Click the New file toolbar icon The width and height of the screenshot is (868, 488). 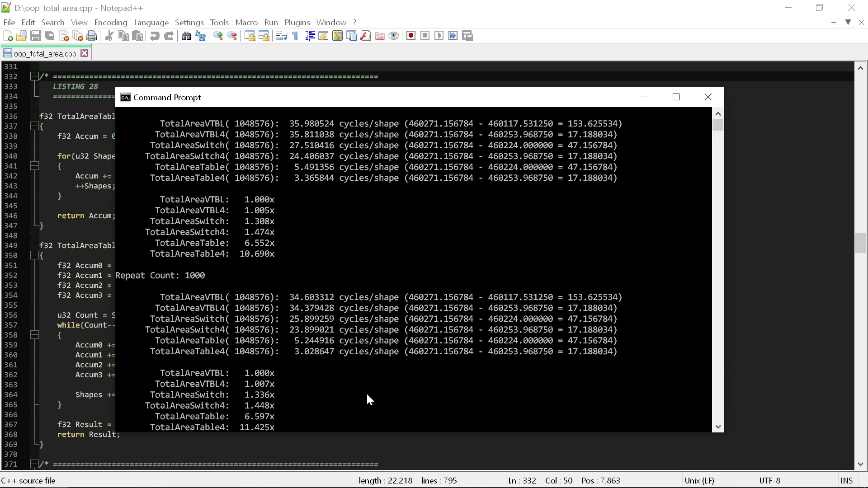click(x=8, y=36)
